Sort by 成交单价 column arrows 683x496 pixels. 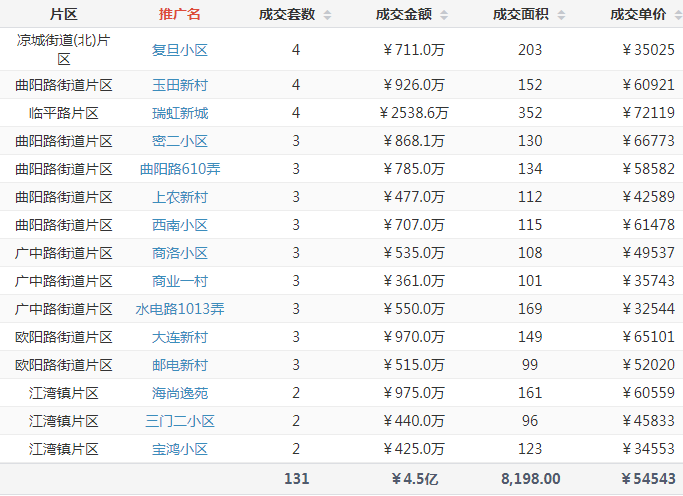coord(678,15)
